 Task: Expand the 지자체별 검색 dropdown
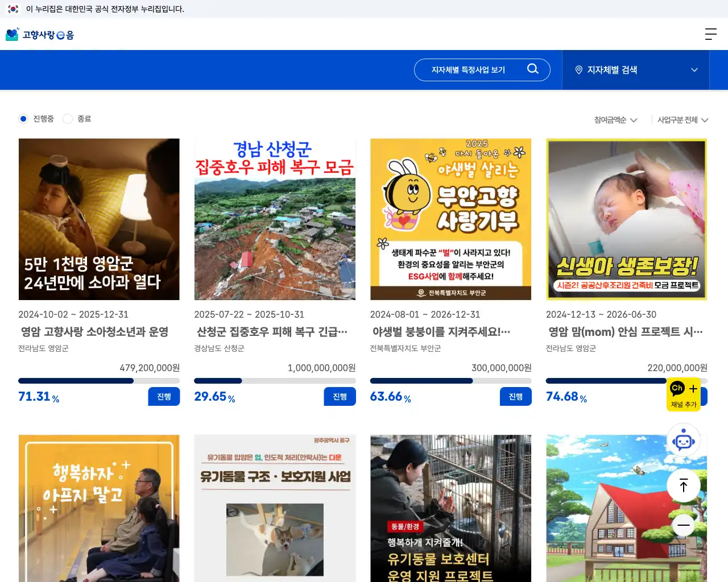click(x=694, y=70)
